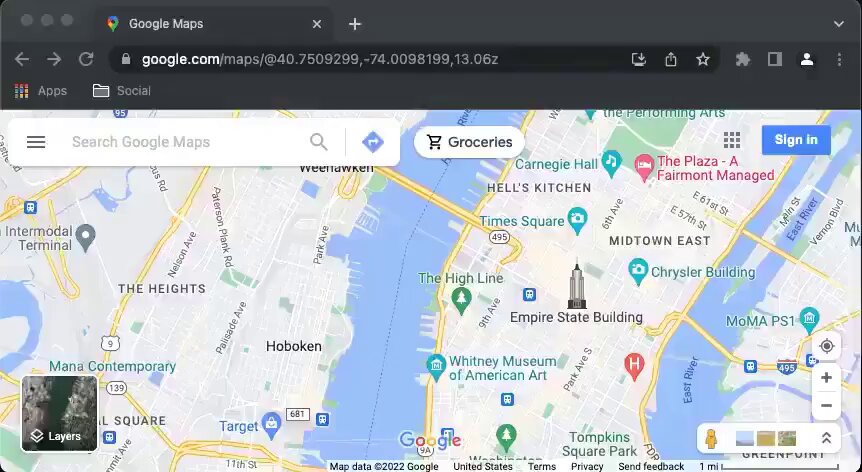
Task: Select the Chrysler Building camera pin
Action: pos(638,271)
